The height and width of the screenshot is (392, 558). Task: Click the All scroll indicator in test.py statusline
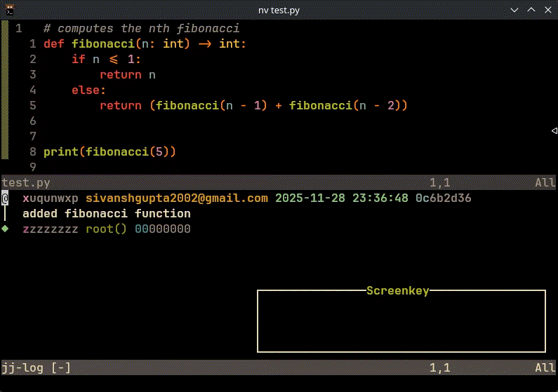(x=545, y=182)
